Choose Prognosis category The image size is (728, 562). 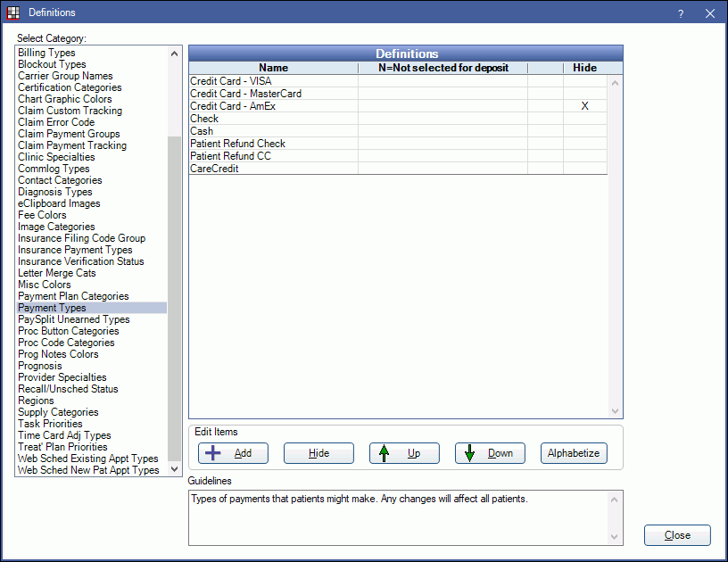coord(92,366)
